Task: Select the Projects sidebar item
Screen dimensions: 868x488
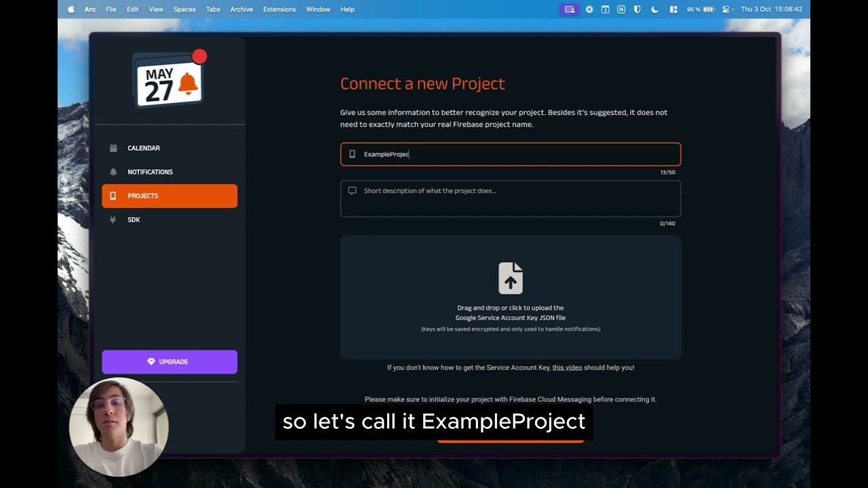Action: 170,196
